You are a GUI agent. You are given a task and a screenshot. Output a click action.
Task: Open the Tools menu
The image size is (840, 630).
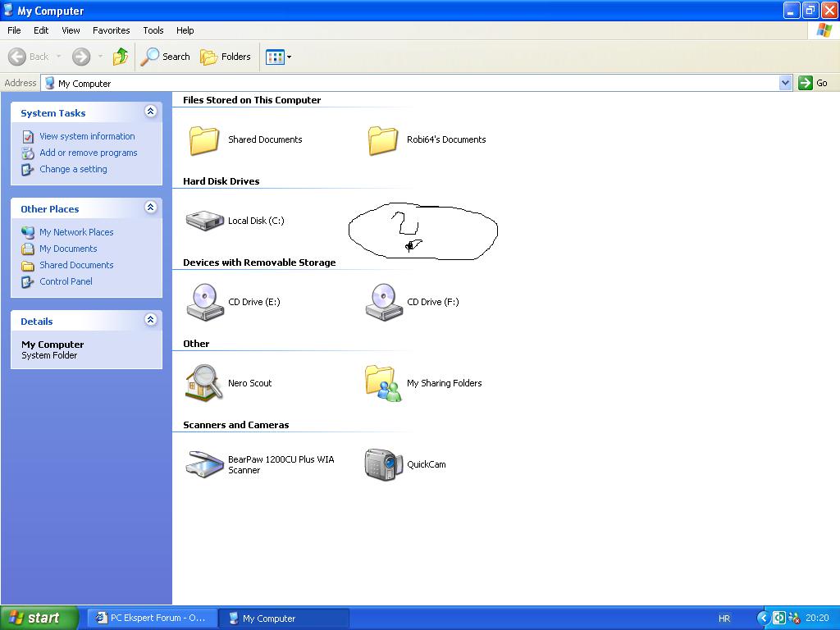pyautogui.click(x=153, y=30)
